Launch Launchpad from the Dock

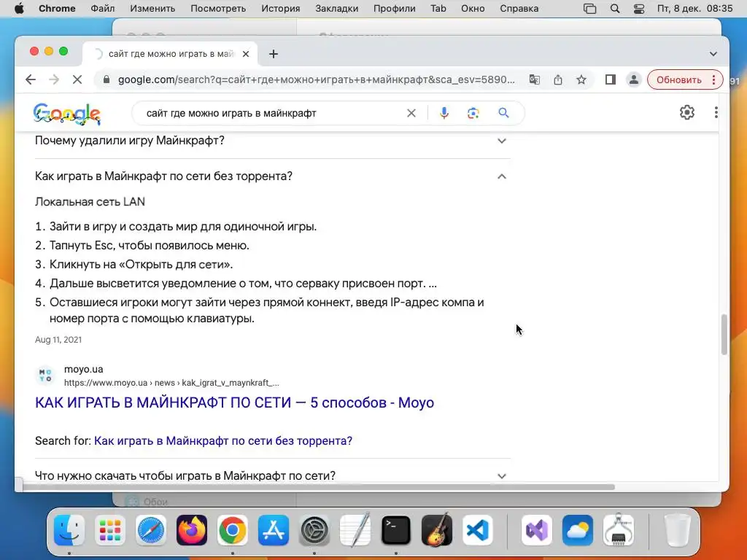click(110, 530)
